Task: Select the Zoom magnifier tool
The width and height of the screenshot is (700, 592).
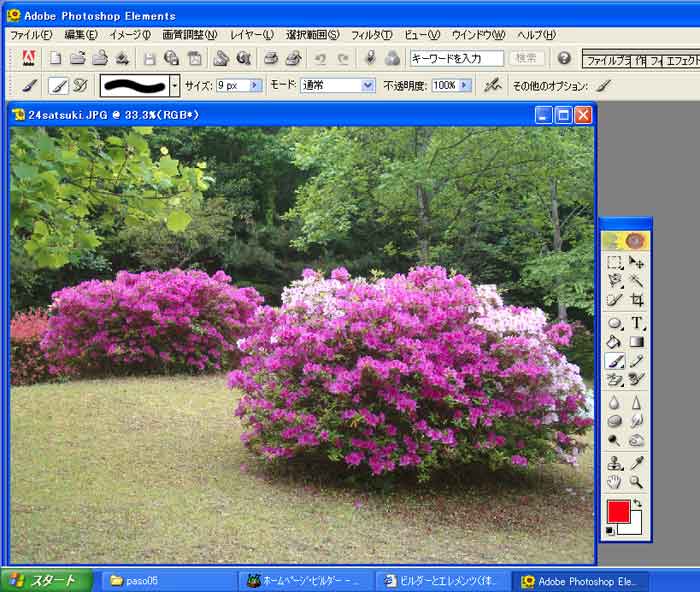Action: [x=636, y=482]
